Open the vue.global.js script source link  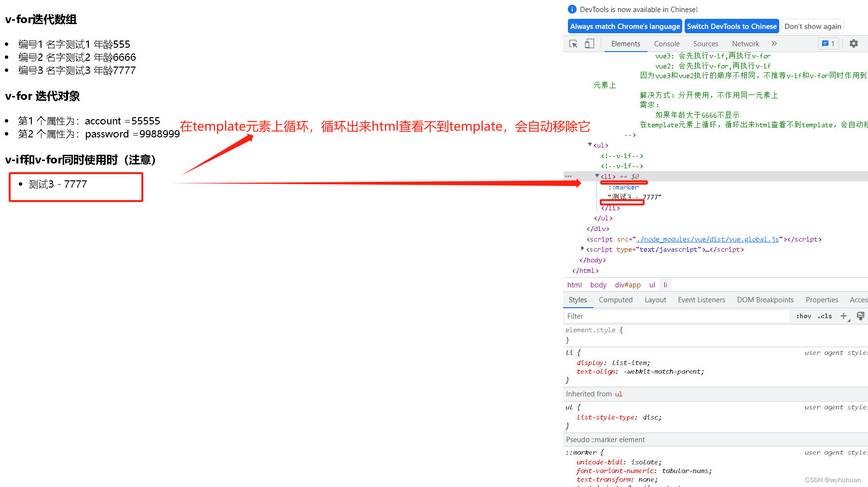point(707,239)
